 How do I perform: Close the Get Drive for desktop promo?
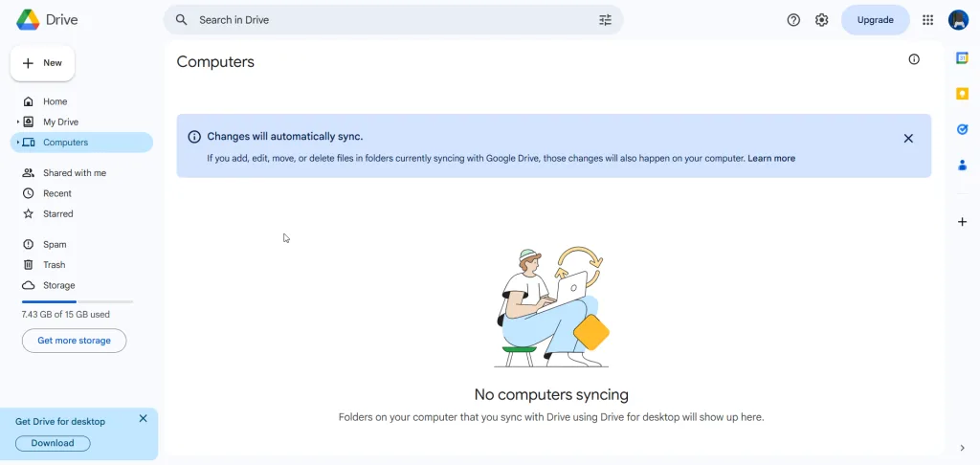pos(144,419)
